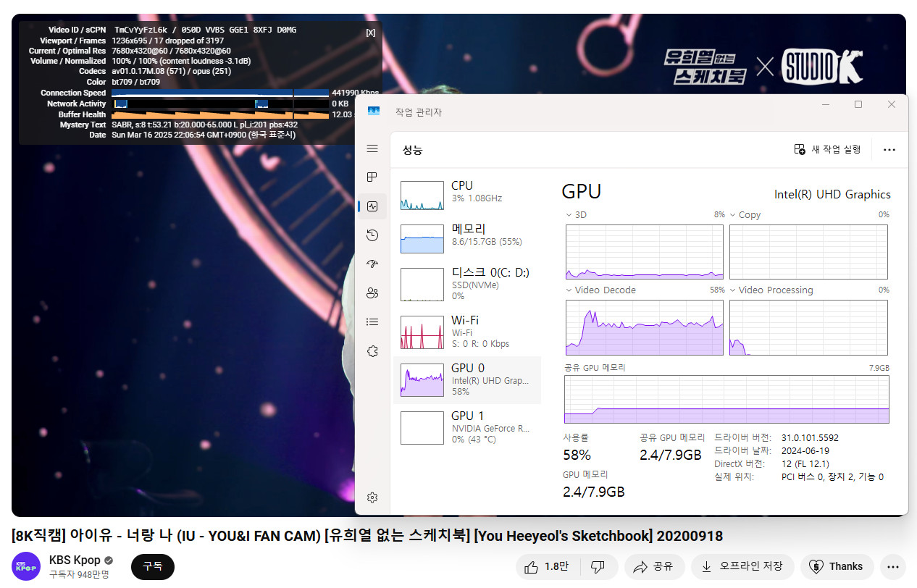Screen dimensions: 917x588
Task: Select Performance page icon in Task Manager sidebar
Action: 372,206
